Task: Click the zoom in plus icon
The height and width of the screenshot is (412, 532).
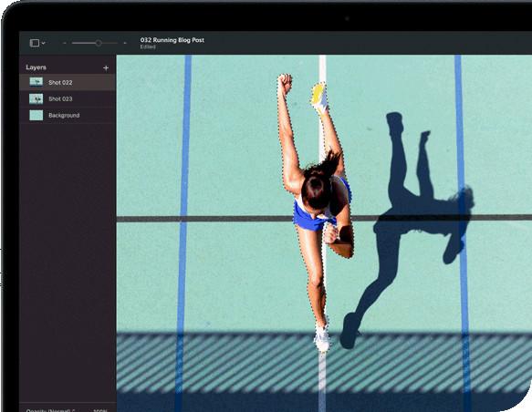Action: (125, 43)
